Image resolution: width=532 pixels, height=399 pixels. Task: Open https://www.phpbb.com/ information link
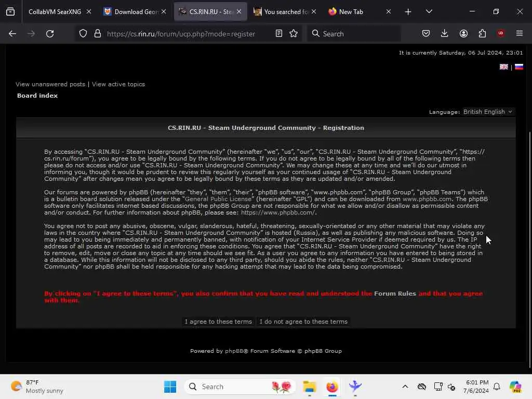(x=277, y=212)
